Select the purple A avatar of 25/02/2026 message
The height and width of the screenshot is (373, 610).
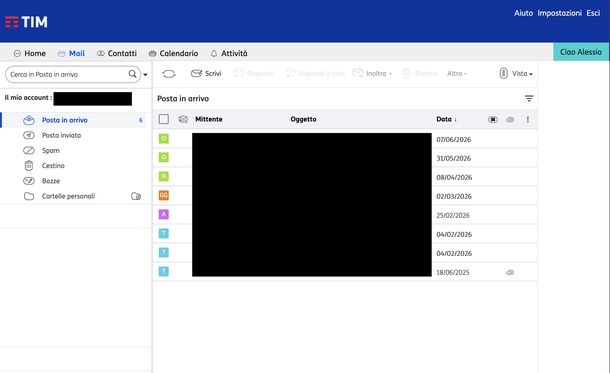click(164, 214)
